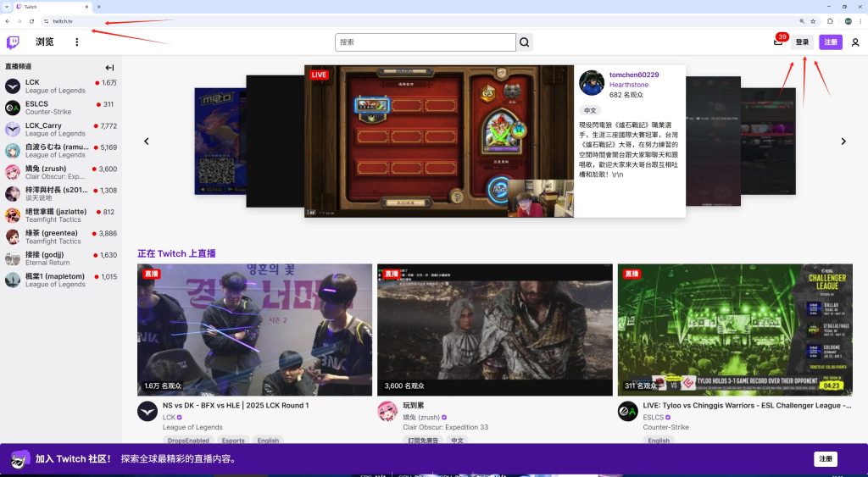Open NS vs DK LCK stream thumbnail

tap(254, 330)
